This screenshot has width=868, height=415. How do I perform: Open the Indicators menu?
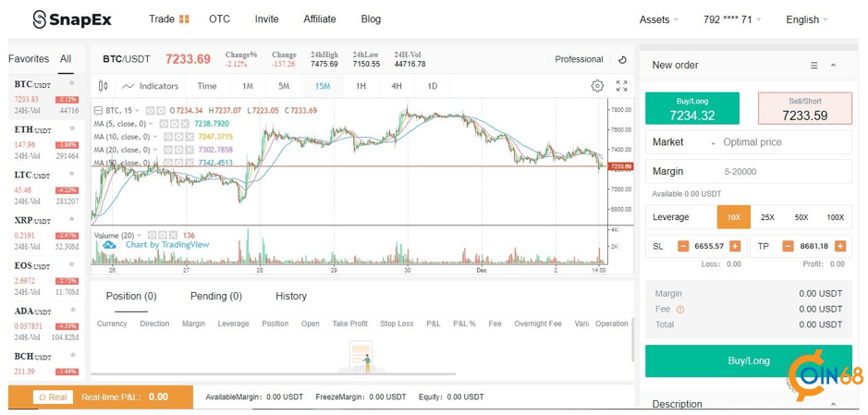pos(150,86)
